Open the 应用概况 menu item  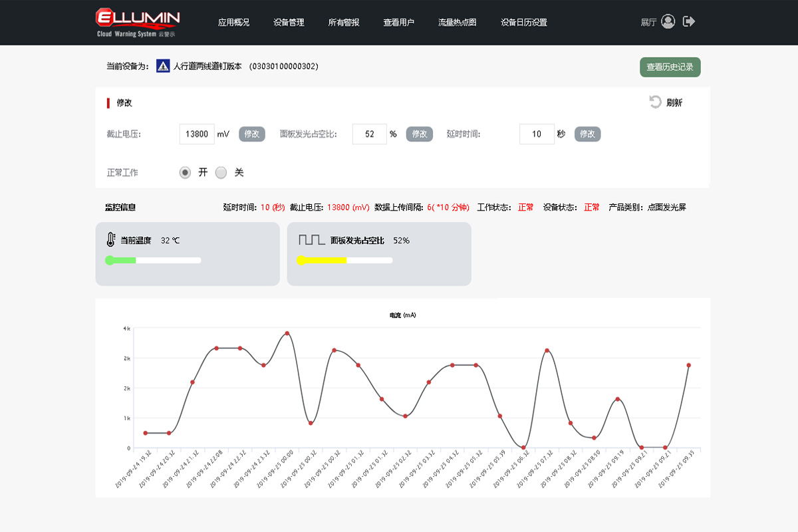click(233, 22)
